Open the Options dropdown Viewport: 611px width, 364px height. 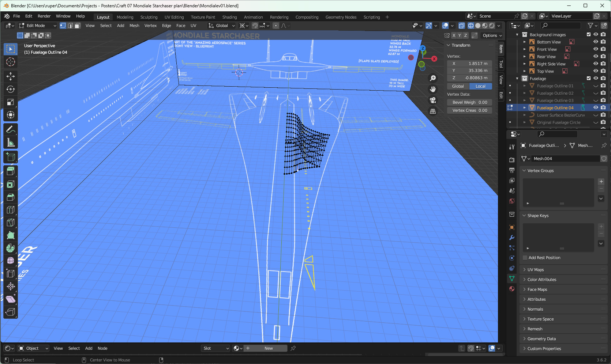click(x=492, y=35)
